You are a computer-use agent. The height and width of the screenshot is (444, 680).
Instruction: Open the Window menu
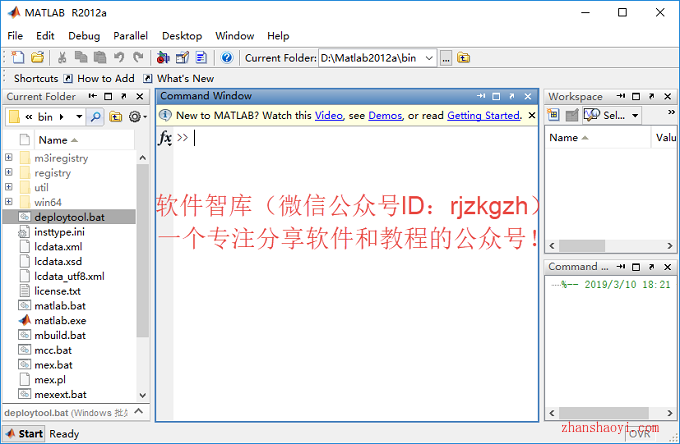pyautogui.click(x=235, y=36)
